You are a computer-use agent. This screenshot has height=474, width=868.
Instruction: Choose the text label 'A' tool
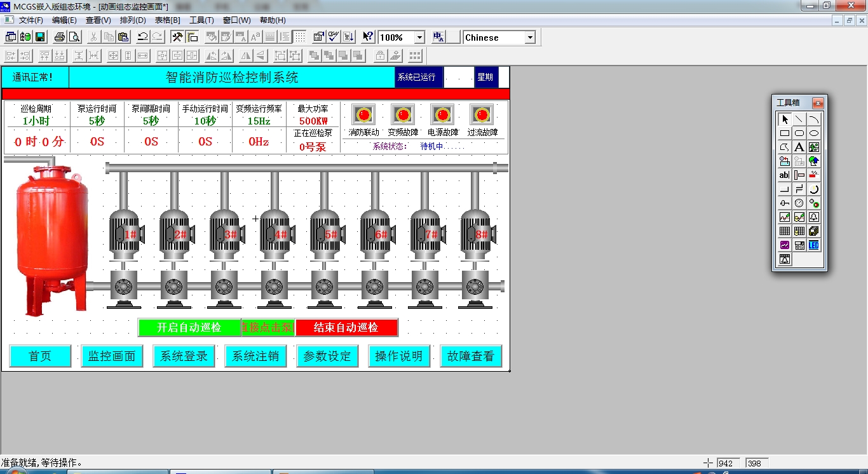(799, 147)
